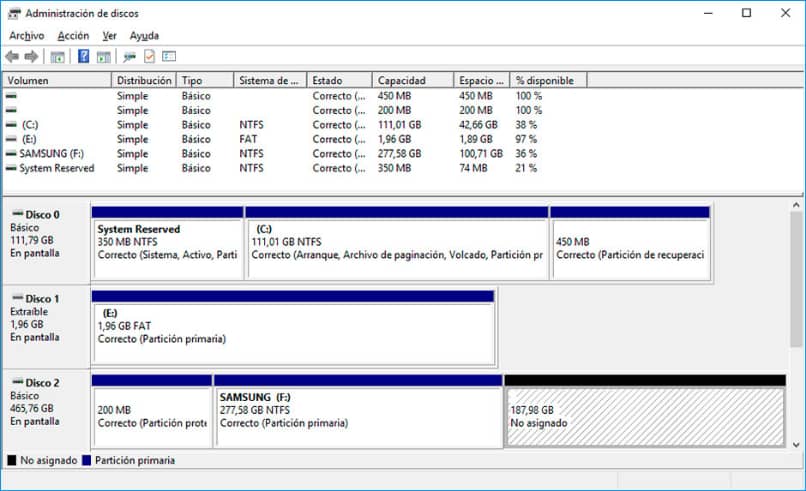
Task: Click the Administración de discos title bar icon
Action: click(x=14, y=13)
